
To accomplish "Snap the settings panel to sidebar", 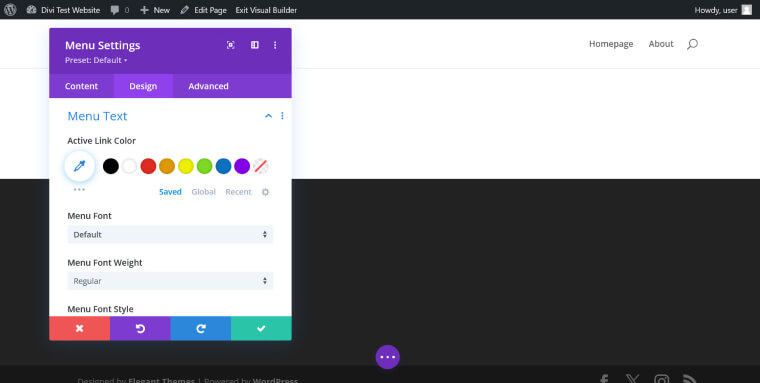I will pos(254,45).
